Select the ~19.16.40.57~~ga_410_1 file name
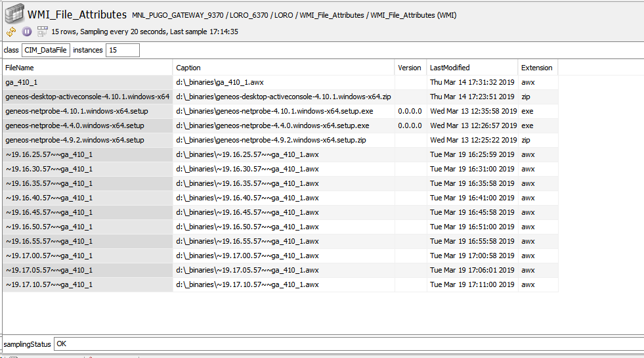The width and height of the screenshot is (644, 358). pyautogui.click(x=87, y=198)
